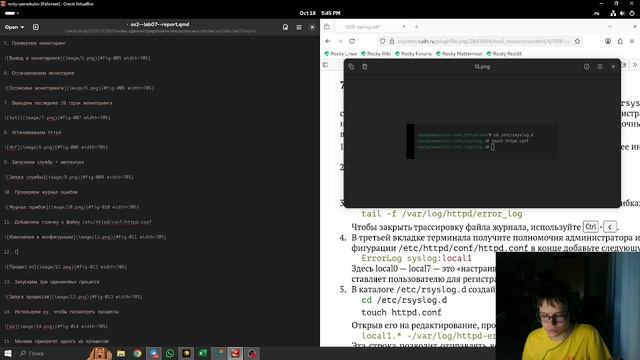
Task: Go back in Firefox
Action: tap(328, 41)
